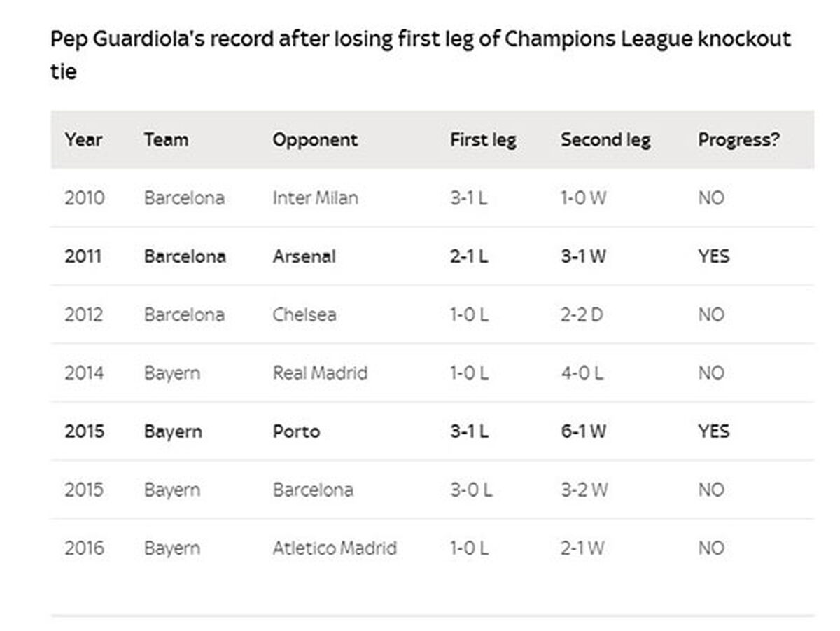Image resolution: width=840 pixels, height=631 pixels.
Task: Click the 4-0 L second leg result
Action: point(581,373)
